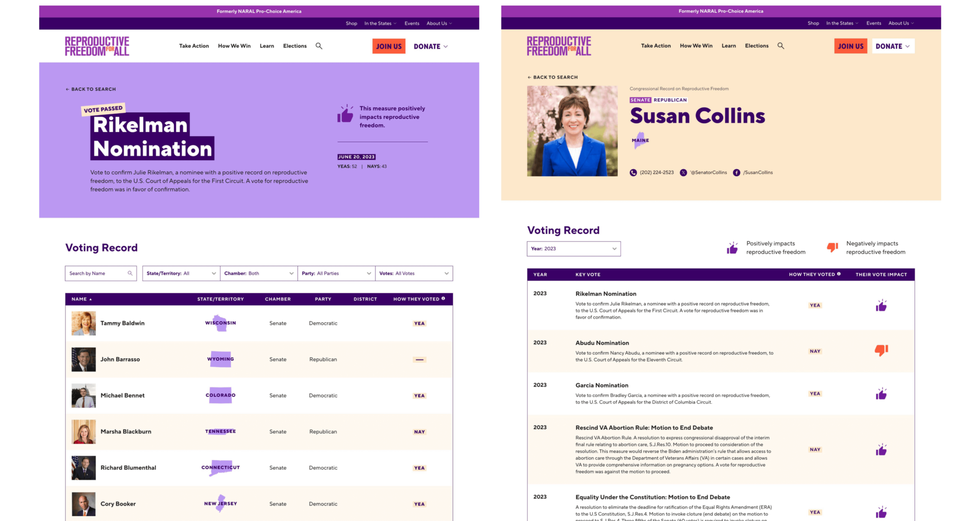Click JOIN US button on right page
Viewport: 980px width, 521px height.
click(851, 46)
